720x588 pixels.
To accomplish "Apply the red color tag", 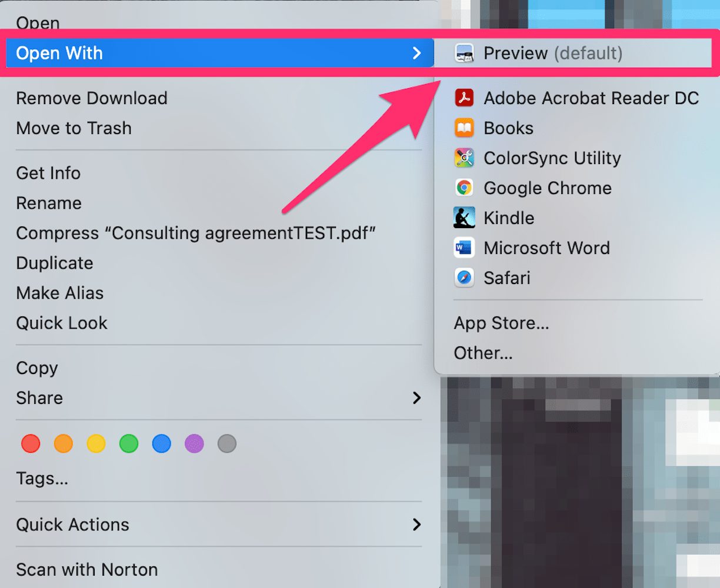I will tap(31, 443).
